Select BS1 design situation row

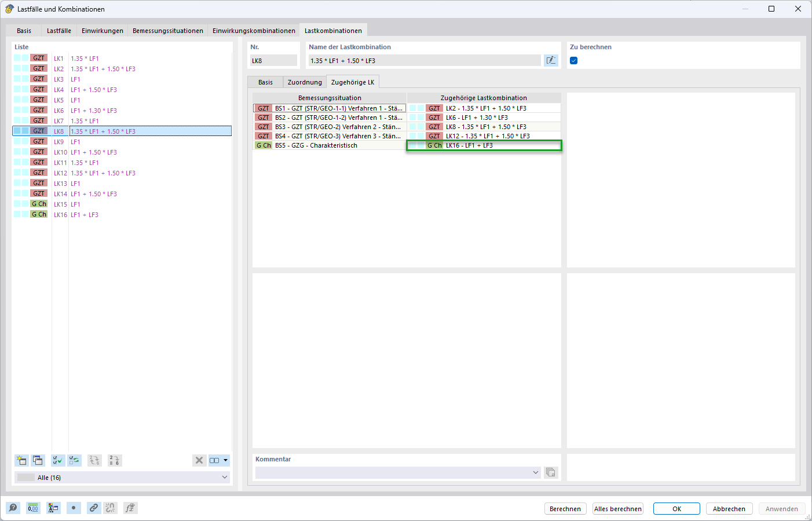330,108
